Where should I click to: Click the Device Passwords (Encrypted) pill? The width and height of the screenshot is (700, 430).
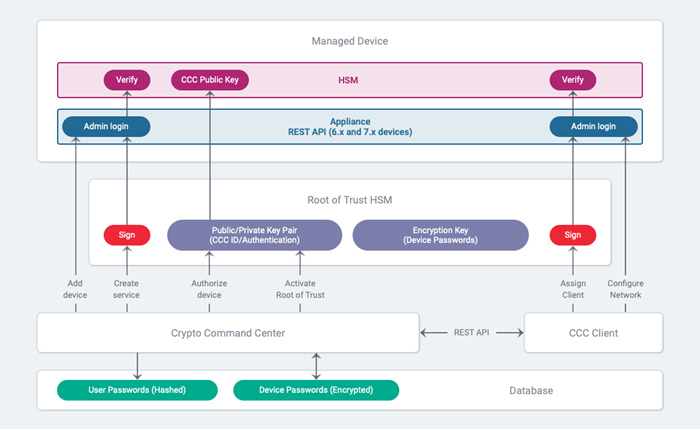coord(316,390)
